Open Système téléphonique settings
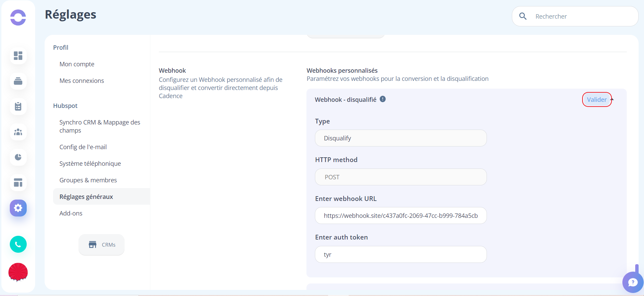 (90, 163)
